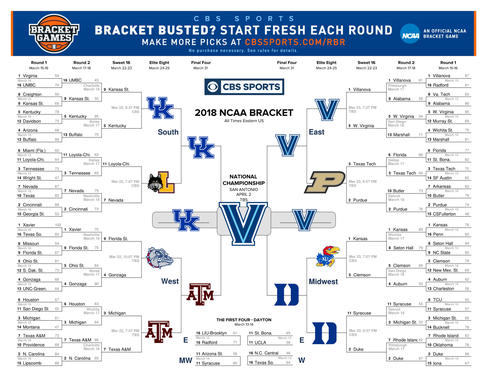
Task: Click the CBS Sports logo badge
Action: 244,87
